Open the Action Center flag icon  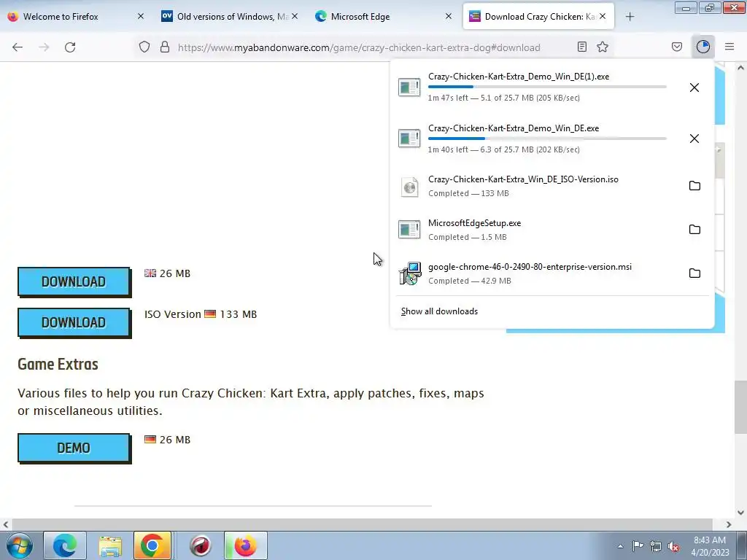[638, 545]
